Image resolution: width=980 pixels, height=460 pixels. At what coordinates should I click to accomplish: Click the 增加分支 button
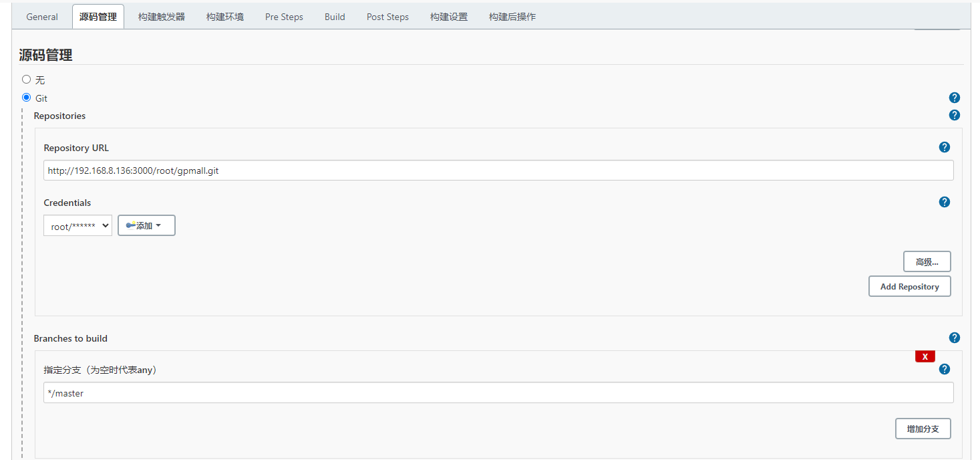point(923,429)
